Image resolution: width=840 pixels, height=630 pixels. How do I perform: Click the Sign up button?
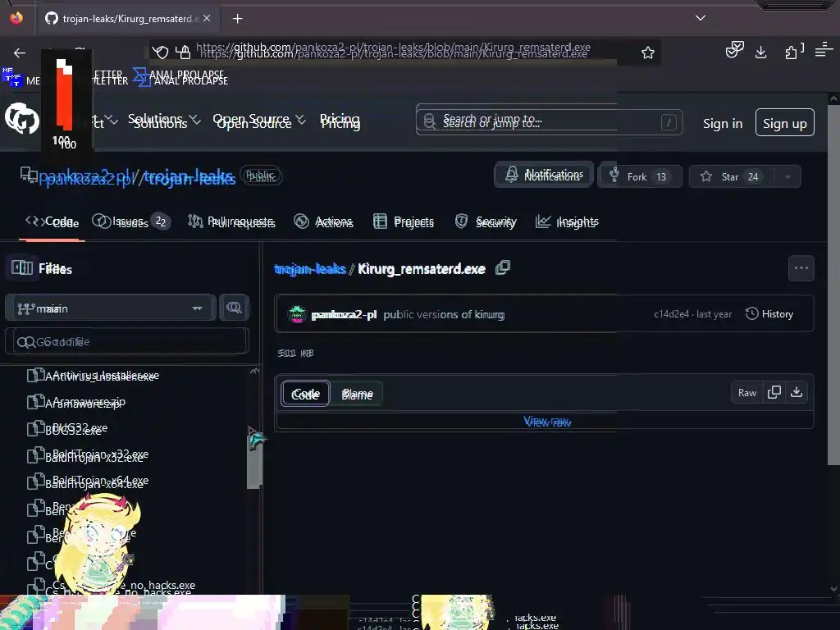[x=784, y=123]
